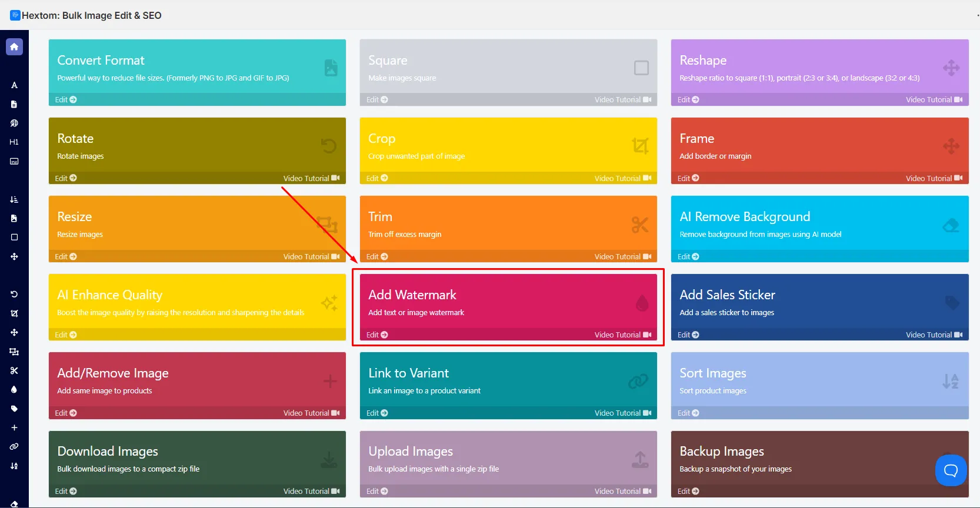The height and width of the screenshot is (508, 980).
Task: Click the sparkle icon on AI Enhance Quality card
Action: (x=329, y=303)
